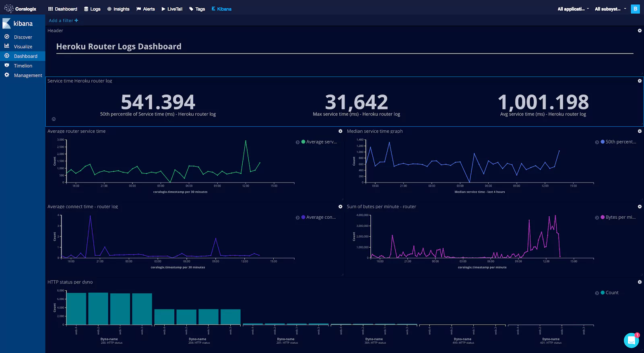Click the Dashboard circle icon in sidebar
Viewport: 644px width, 353px height.
point(7,56)
